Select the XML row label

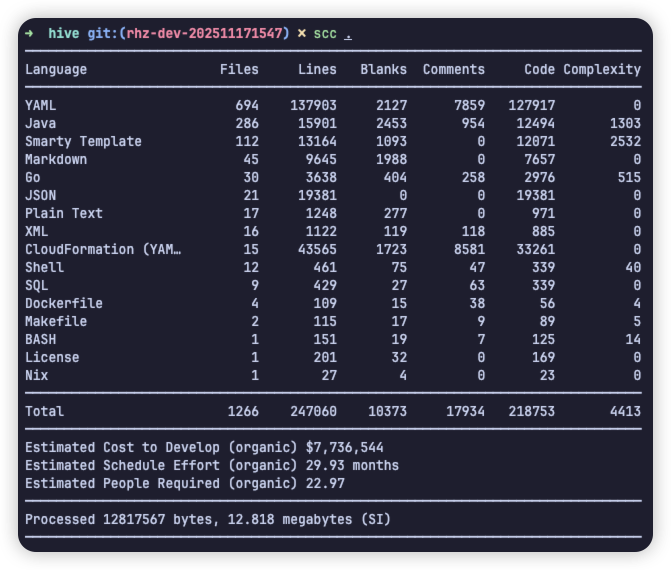click(37, 231)
